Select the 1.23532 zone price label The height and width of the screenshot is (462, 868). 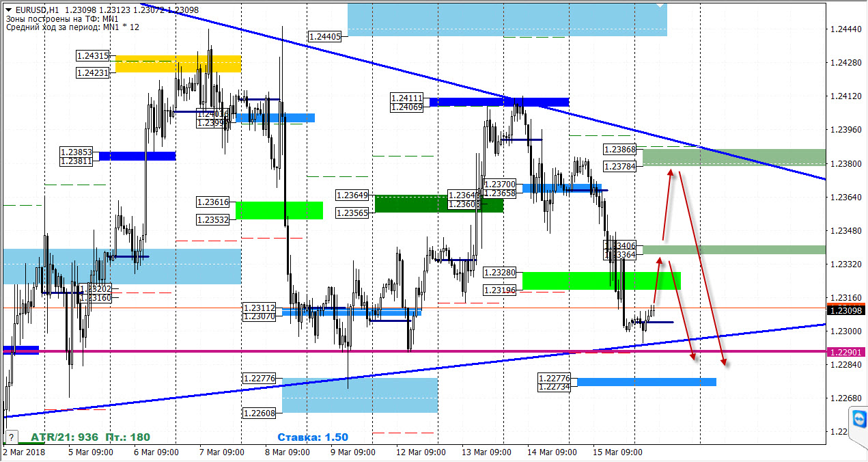point(213,219)
